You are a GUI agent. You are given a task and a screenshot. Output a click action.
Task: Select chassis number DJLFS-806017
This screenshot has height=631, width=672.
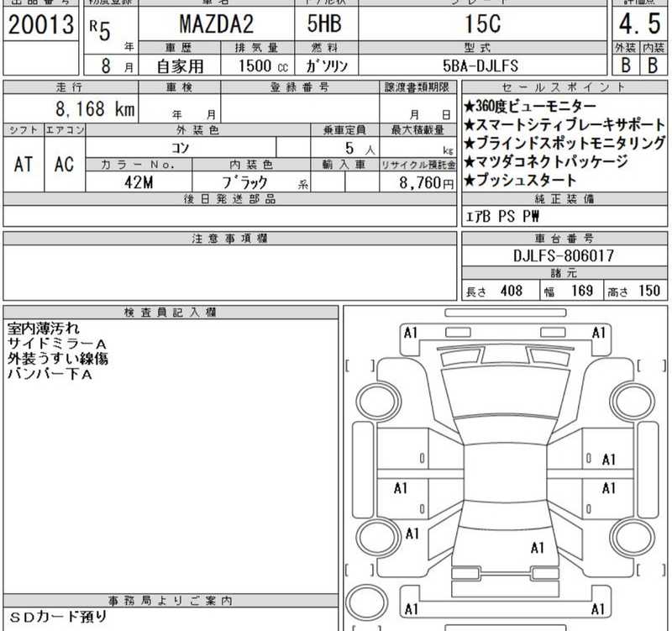564,256
